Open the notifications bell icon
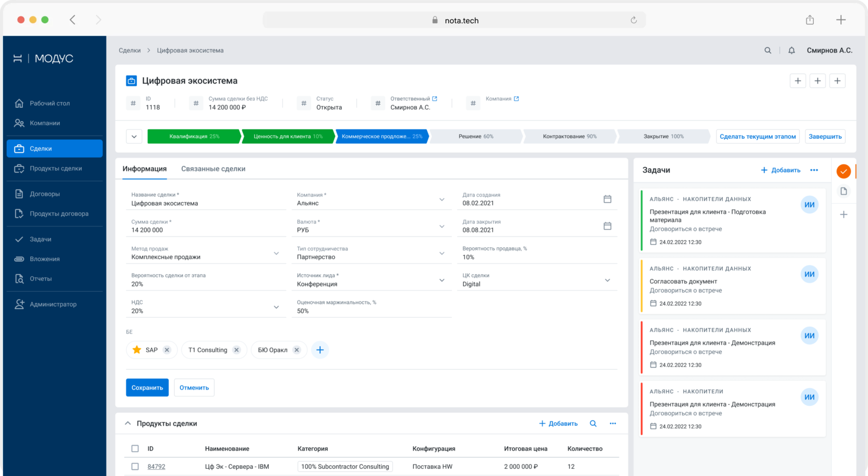 [x=791, y=51]
